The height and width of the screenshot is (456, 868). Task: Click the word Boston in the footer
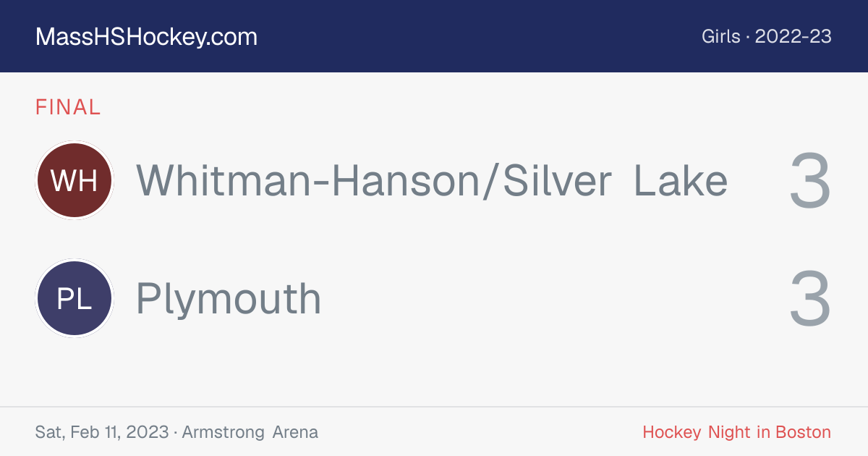tap(803, 433)
